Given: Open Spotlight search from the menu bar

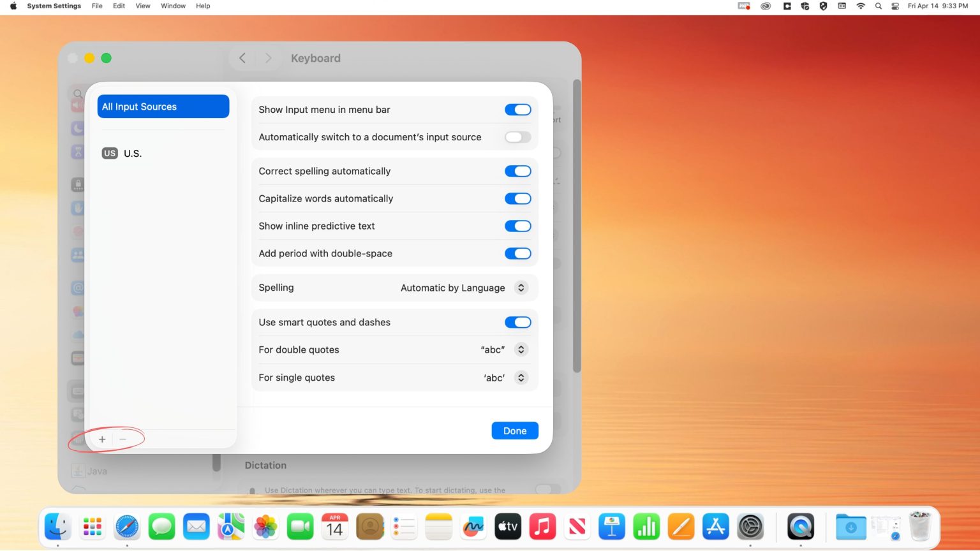Looking at the screenshot, I should coord(878,6).
